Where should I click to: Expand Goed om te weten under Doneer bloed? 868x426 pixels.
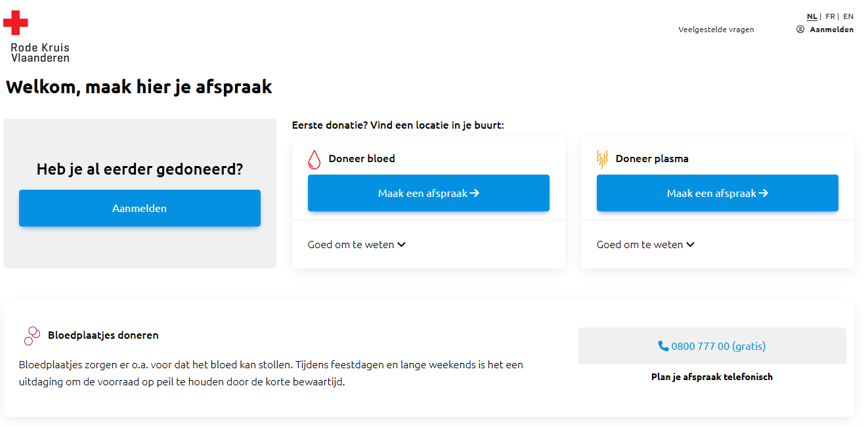tap(357, 245)
